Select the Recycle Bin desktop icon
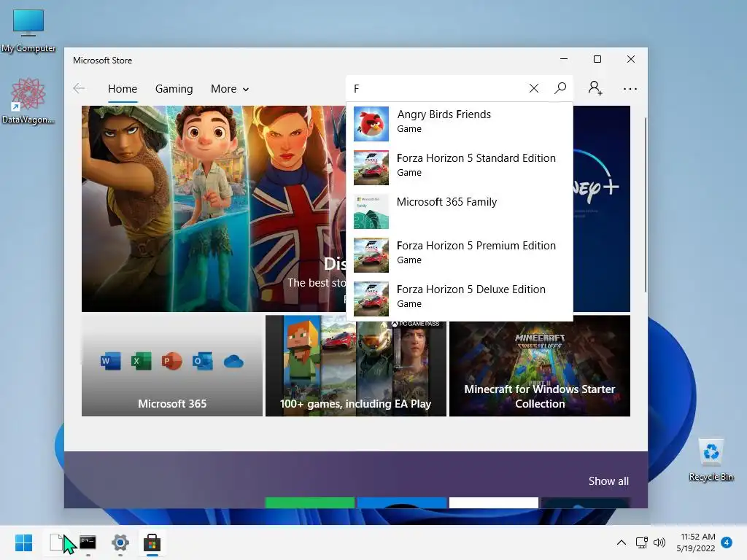747x560 pixels. (711, 459)
